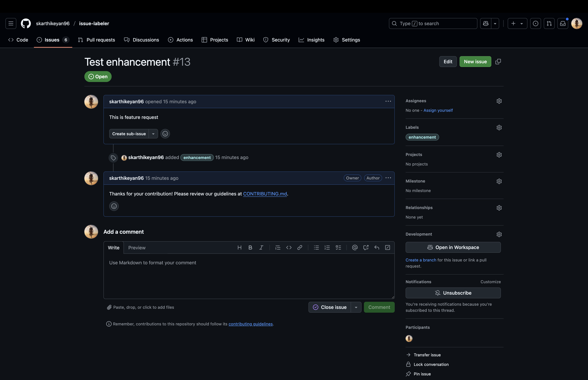Click Create a branch link
Screen dimensions: 588x380
pyautogui.click(x=421, y=260)
